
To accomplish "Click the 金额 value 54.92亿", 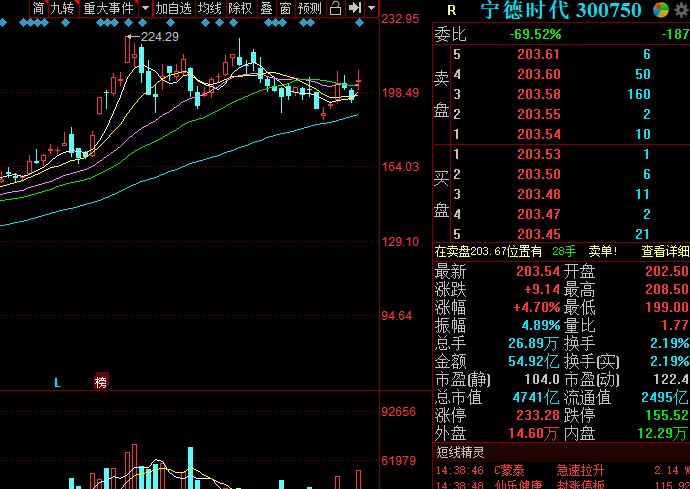I will coord(534,361).
